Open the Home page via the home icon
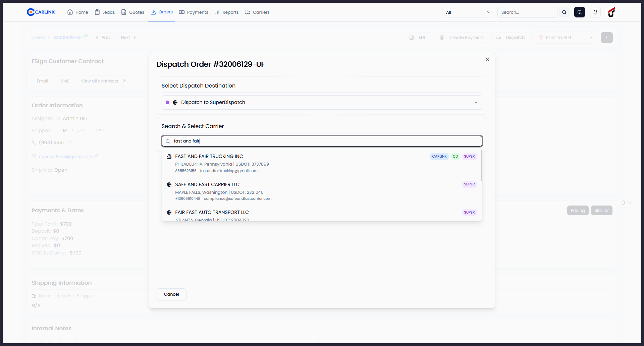Image resolution: width=644 pixels, height=346 pixels. click(70, 12)
